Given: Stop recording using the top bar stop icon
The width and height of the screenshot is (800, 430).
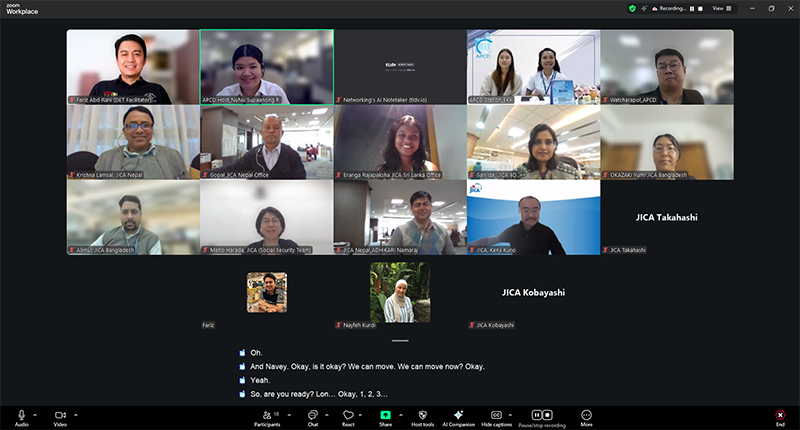Looking at the screenshot, I should 699,8.
